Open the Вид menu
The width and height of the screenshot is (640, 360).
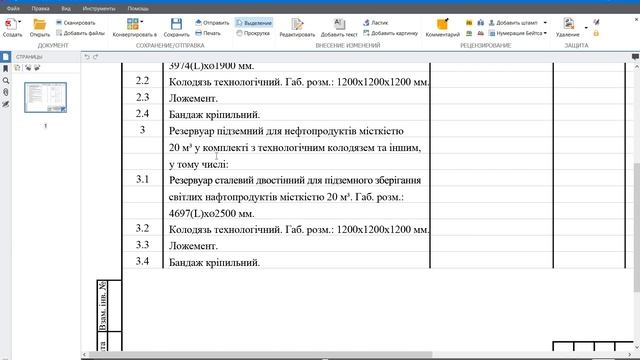tap(66, 8)
